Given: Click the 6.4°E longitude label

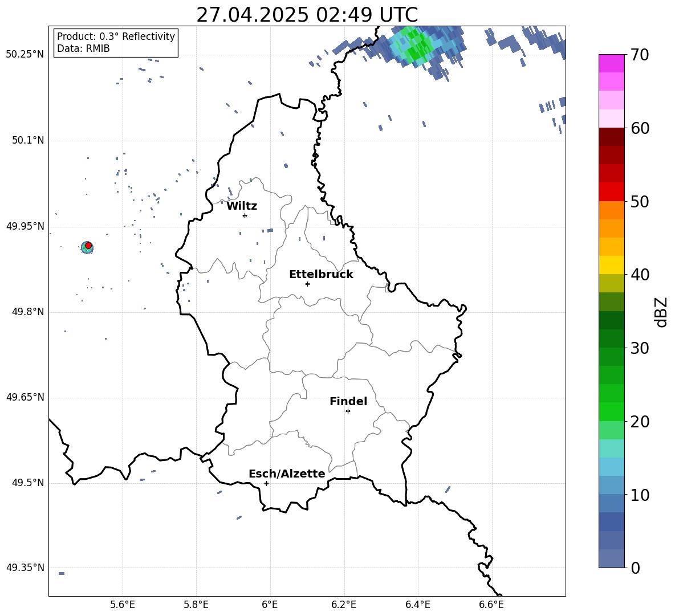Looking at the screenshot, I should [x=417, y=605].
